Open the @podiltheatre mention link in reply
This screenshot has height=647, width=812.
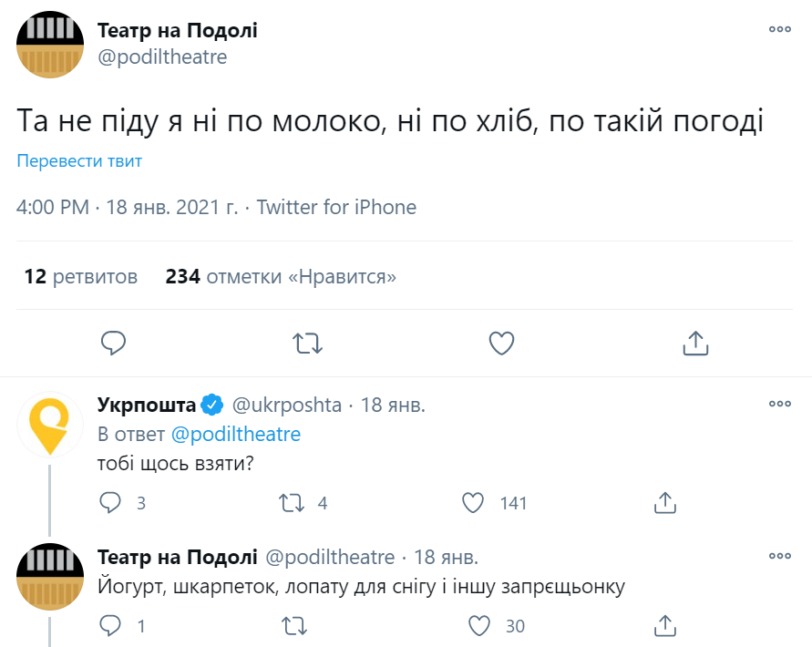(235, 434)
